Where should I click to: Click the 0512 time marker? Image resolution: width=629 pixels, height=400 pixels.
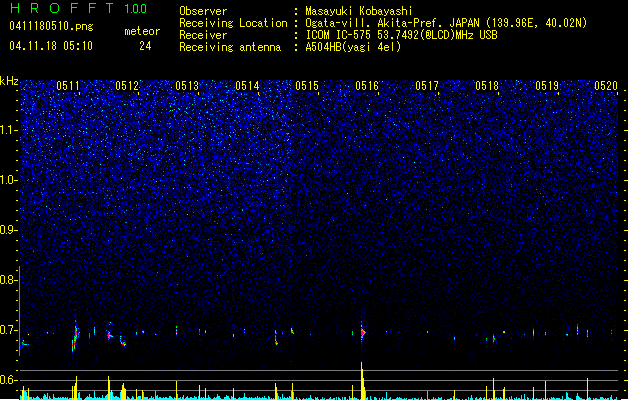coord(127,86)
